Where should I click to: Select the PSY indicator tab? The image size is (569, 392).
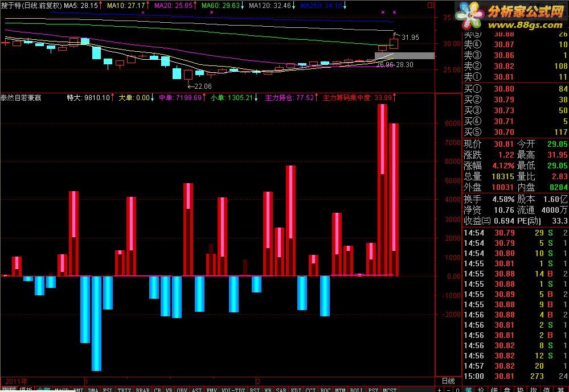(x=373, y=390)
